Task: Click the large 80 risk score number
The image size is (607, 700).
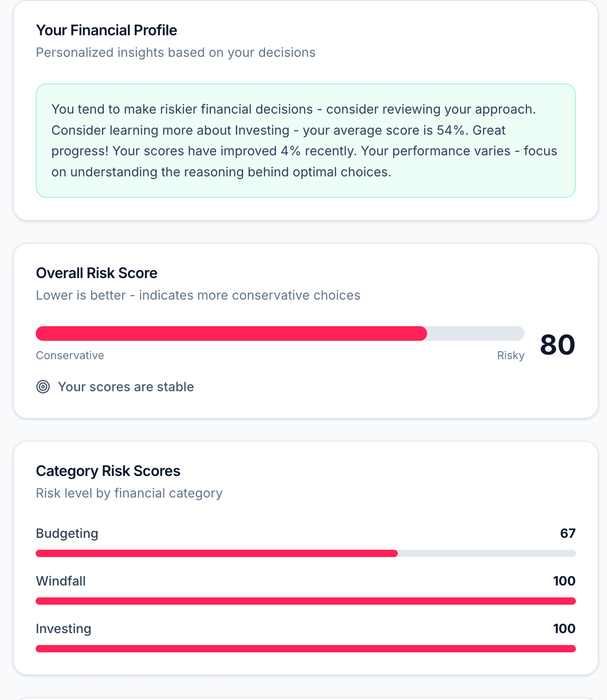Action: click(x=557, y=345)
